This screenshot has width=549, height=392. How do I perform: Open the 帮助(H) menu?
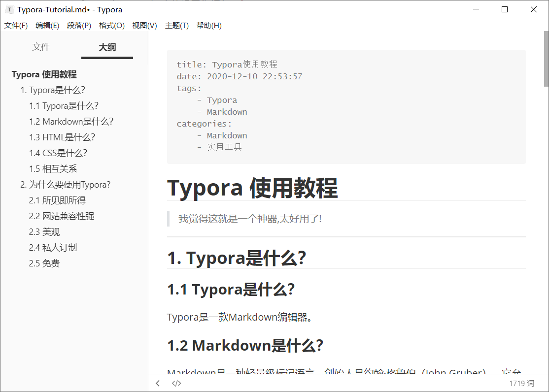[x=209, y=26]
